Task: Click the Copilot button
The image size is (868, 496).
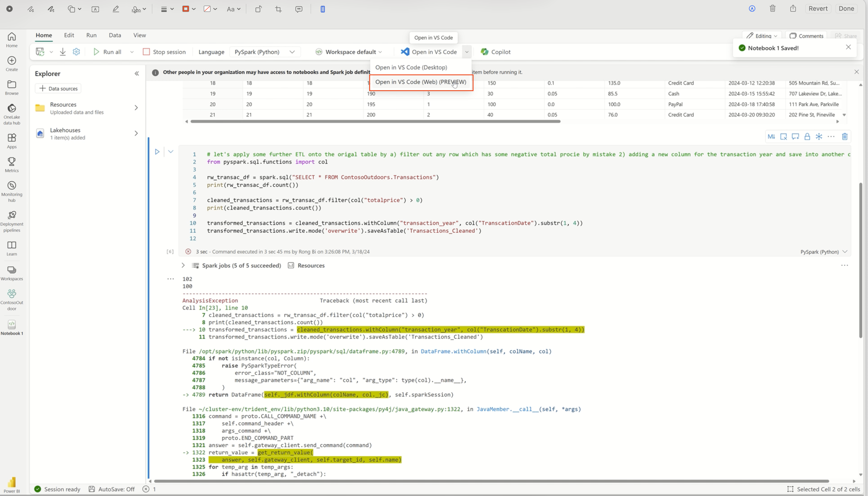Action: click(x=496, y=52)
